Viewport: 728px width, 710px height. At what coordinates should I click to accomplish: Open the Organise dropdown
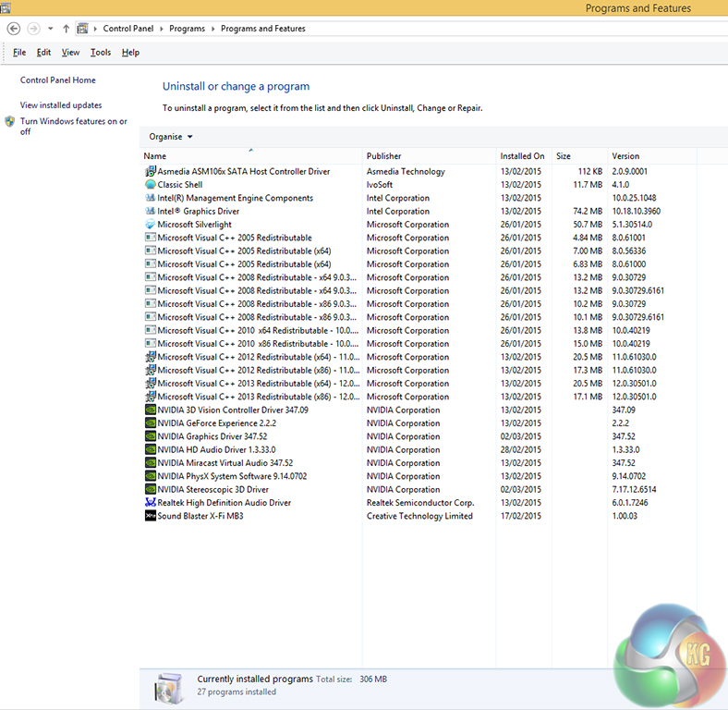click(171, 137)
